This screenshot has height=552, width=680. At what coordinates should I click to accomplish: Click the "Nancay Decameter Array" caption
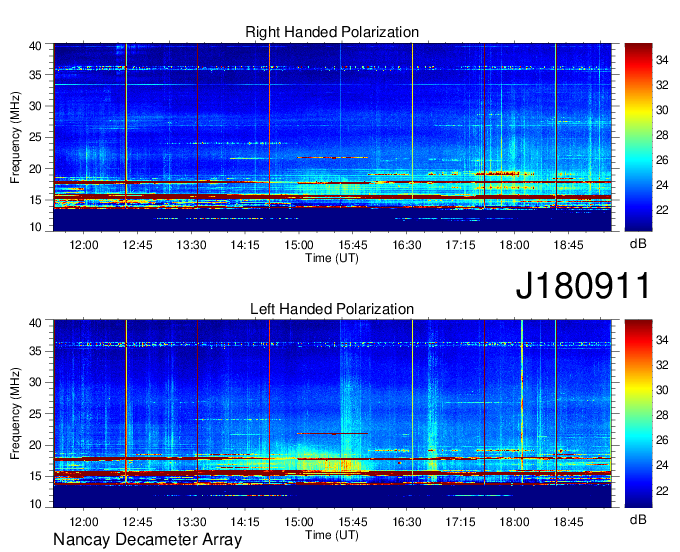[147, 540]
